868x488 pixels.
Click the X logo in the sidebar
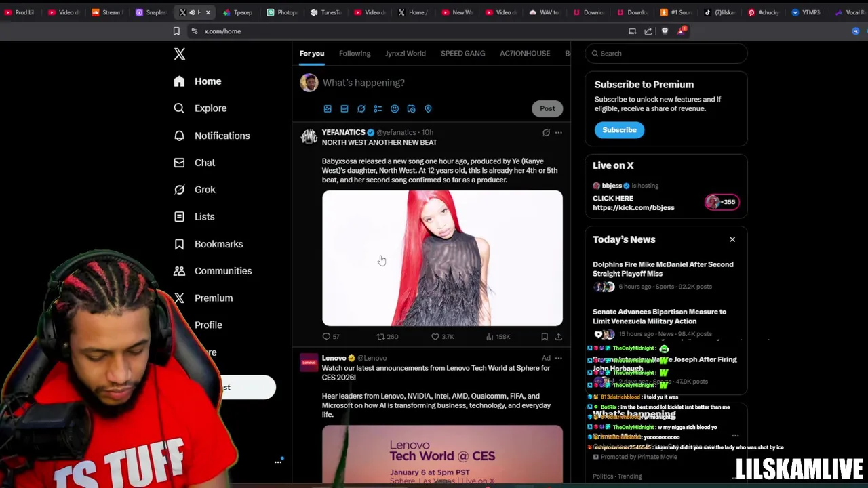pos(179,54)
